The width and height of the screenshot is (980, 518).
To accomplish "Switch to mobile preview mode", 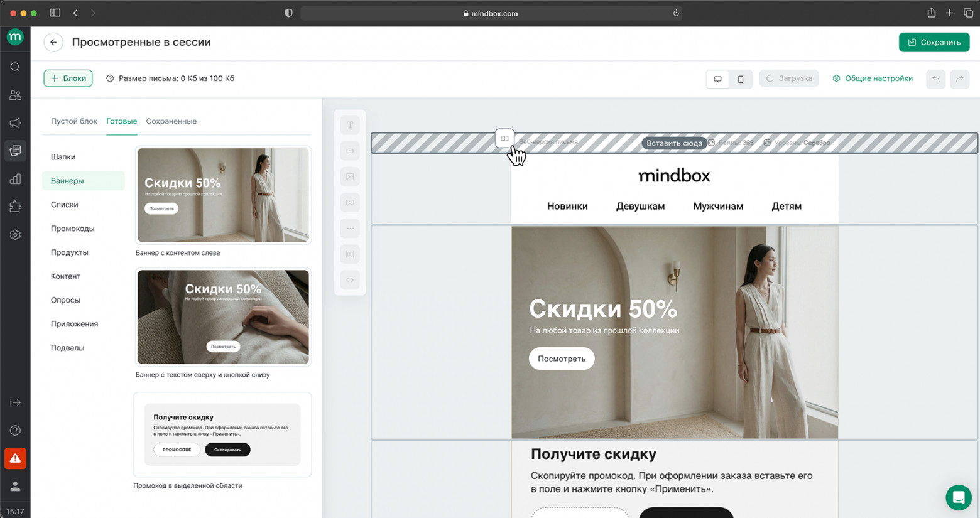I will click(x=741, y=78).
